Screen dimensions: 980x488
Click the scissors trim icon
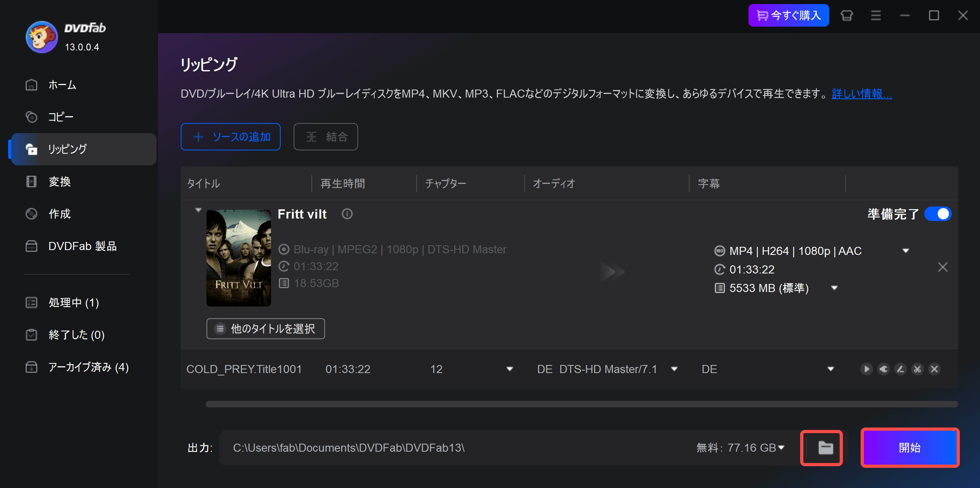(917, 369)
